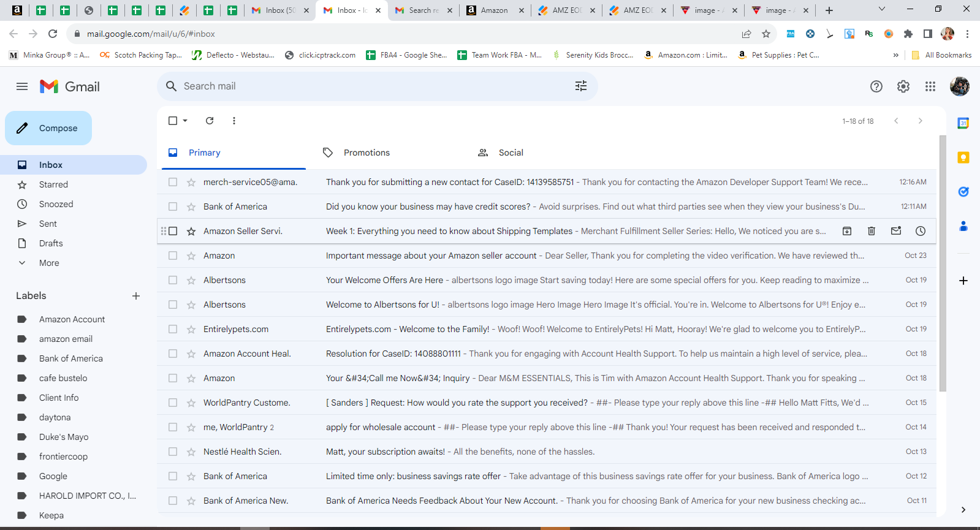Show the side panel arrow
The image size is (980, 530).
click(963, 510)
